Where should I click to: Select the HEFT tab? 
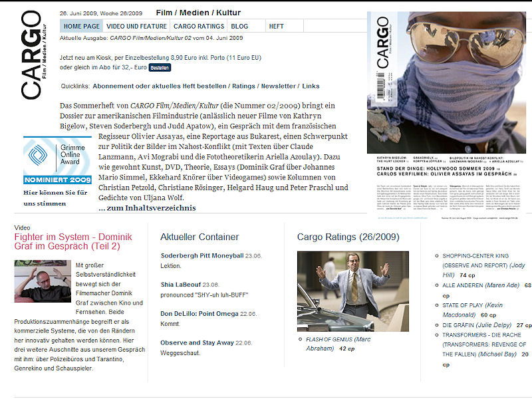point(276,26)
